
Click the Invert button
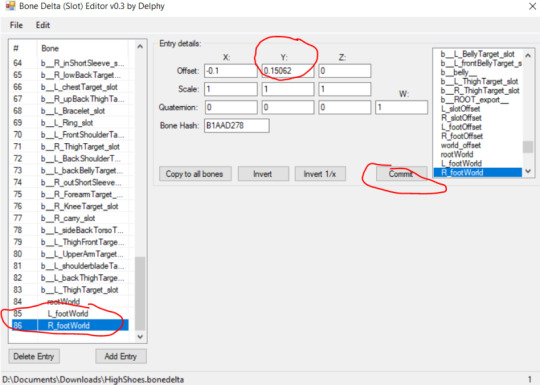(x=263, y=174)
